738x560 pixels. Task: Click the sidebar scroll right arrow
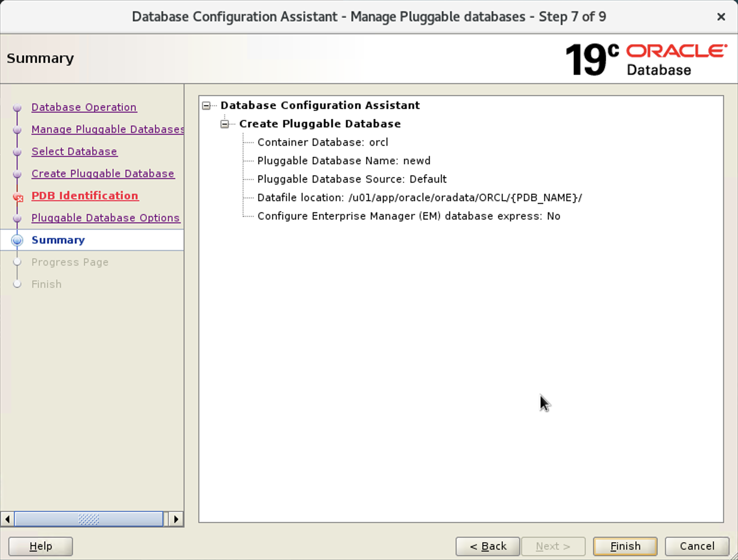tap(176, 519)
